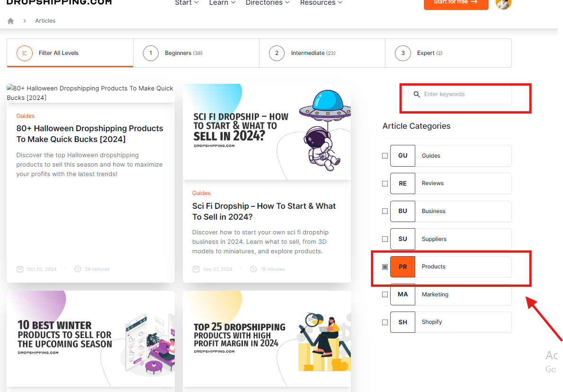Expand the Learn navigation dropdown
The image size is (563, 392).
pyautogui.click(x=222, y=3)
